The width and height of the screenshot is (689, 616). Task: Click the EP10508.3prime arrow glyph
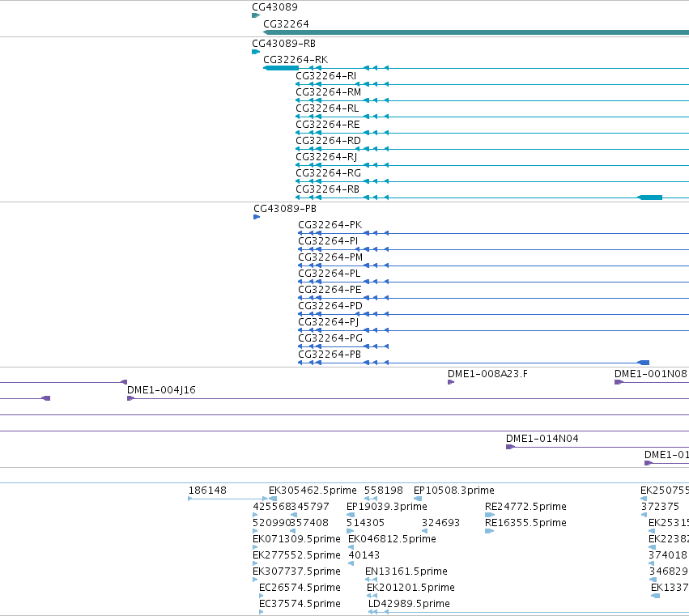pos(418,499)
